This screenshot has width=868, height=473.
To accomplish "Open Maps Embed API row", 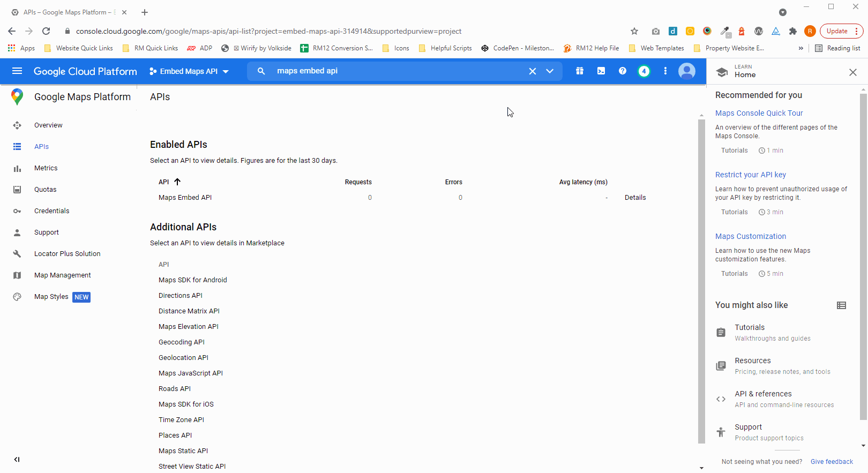I will 185,198.
